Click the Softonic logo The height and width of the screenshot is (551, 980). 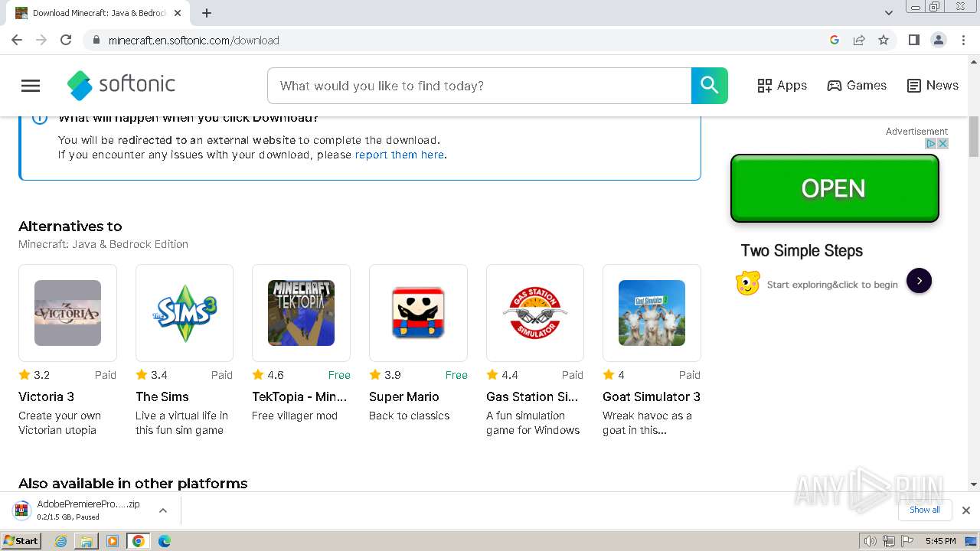[x=121, y=86]
